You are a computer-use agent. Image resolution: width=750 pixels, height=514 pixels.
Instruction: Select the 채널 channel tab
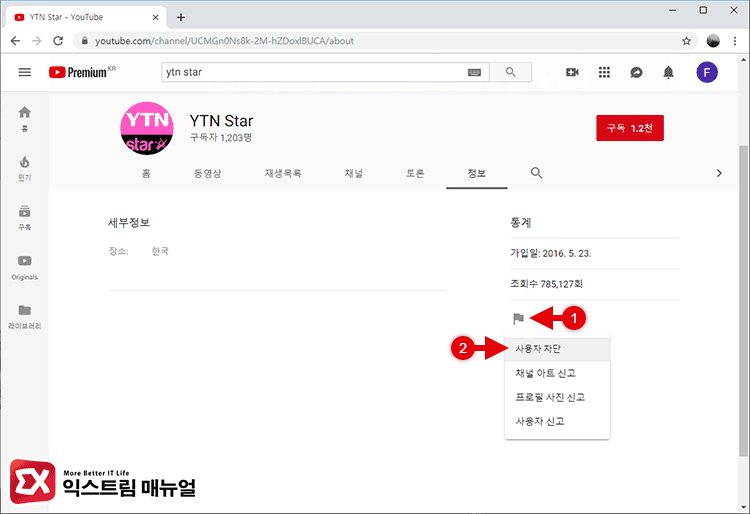coord(353,173)
